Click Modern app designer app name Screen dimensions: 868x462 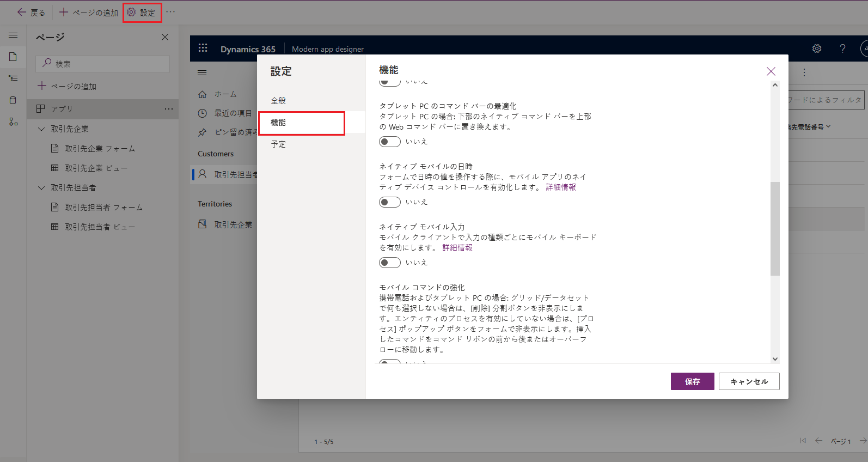coord(328,49)
